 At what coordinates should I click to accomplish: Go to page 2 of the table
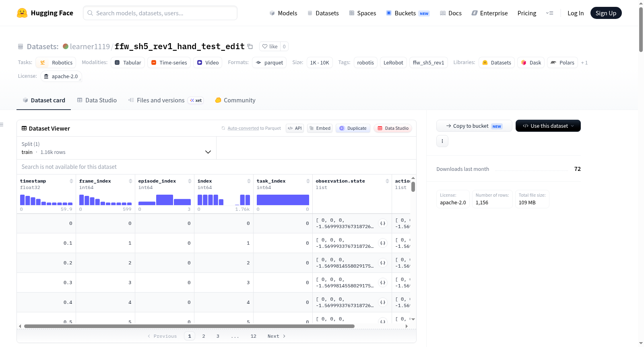tap(204, 336)
